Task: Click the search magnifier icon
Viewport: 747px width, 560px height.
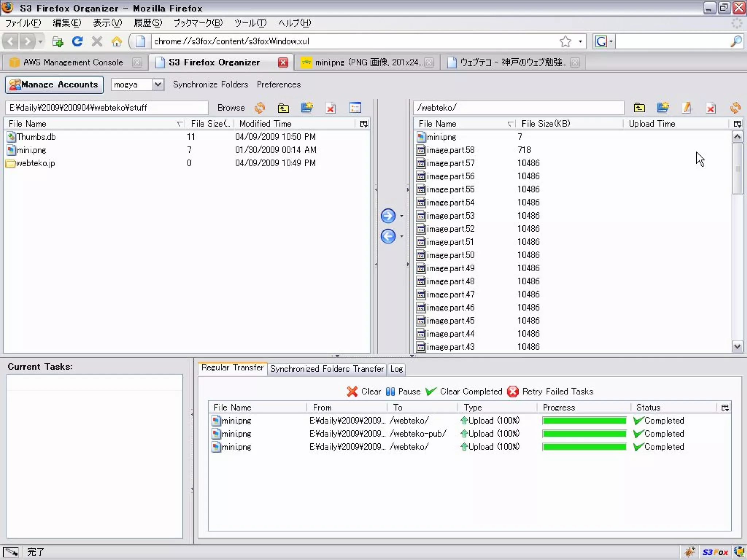Action: point(736,41)
